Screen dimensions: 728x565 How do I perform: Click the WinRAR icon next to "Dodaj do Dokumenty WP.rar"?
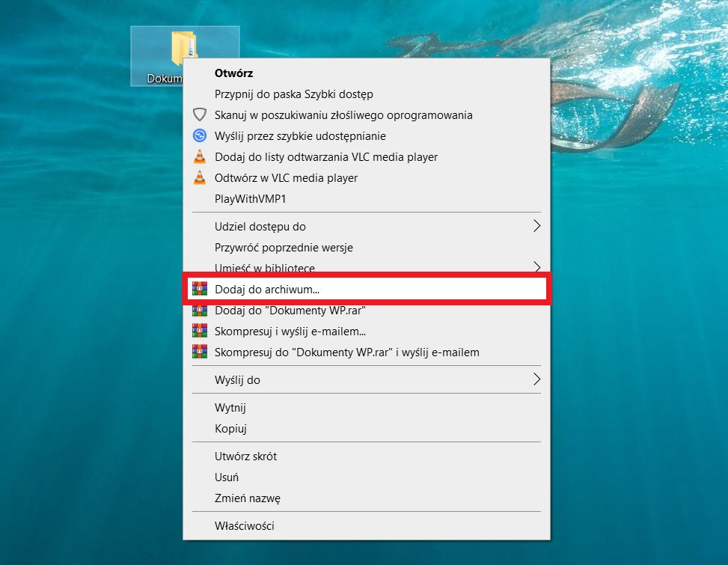click(199, 310)
